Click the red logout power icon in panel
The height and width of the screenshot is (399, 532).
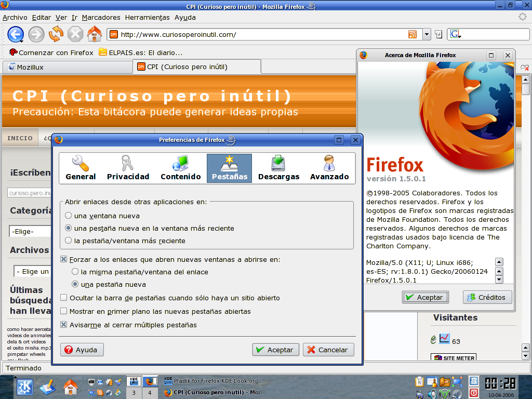coord(474,393)
